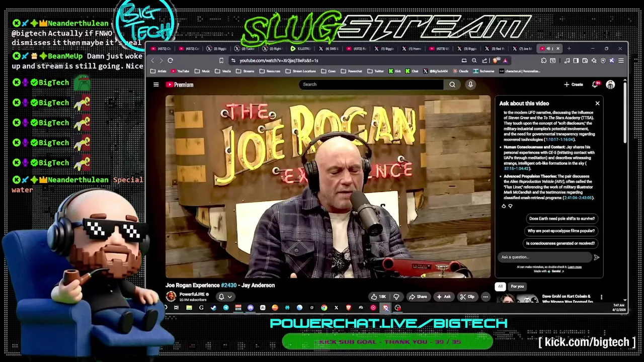Open the browser main menu hamburger
644x362 pixels.
pos(621,60)
